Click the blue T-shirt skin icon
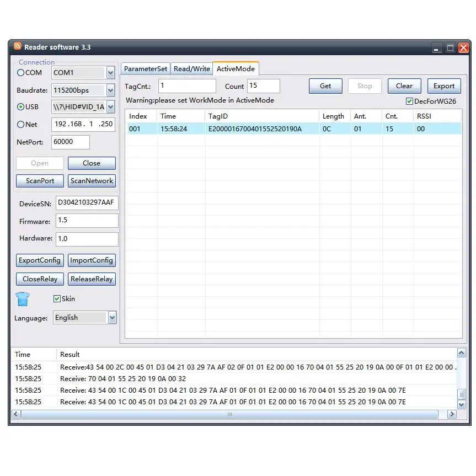476x476 pixels. 23,299
